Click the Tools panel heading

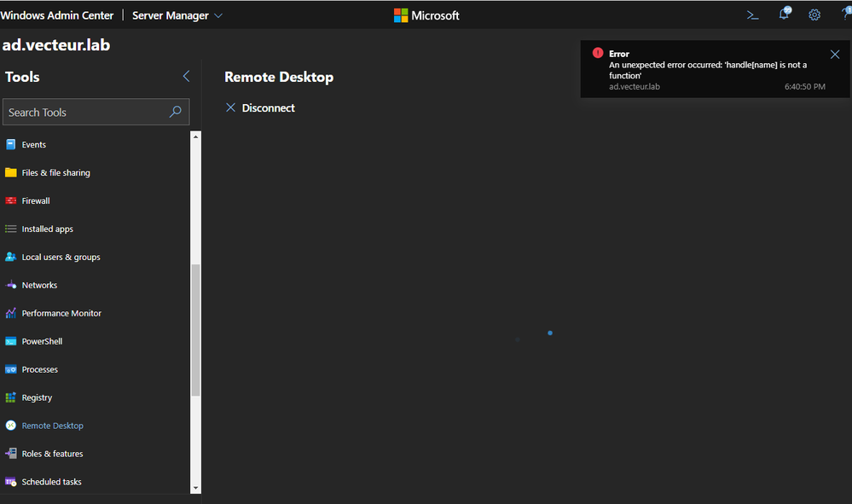[x=22, y=77]
